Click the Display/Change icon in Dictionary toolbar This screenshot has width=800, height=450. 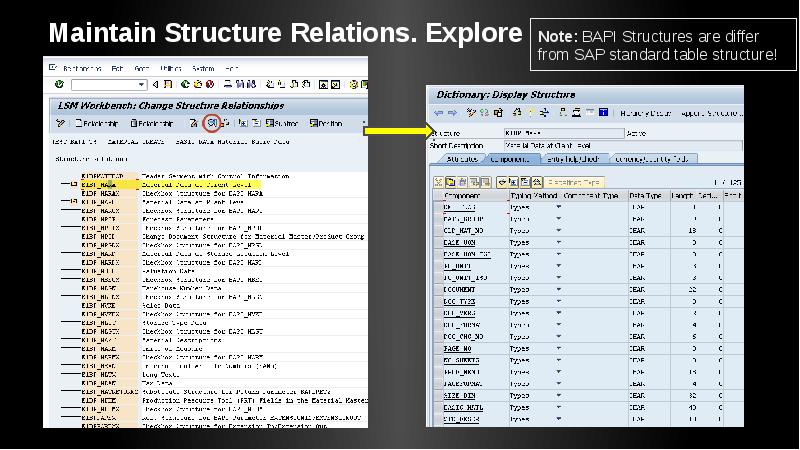(471, 113)
